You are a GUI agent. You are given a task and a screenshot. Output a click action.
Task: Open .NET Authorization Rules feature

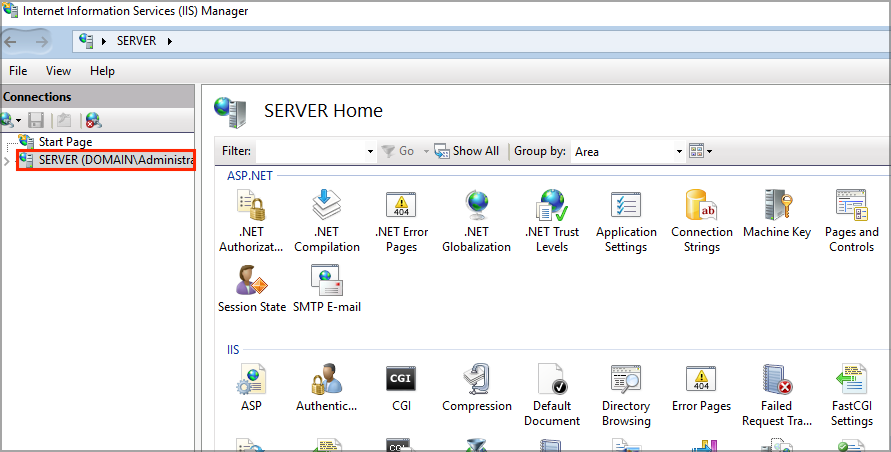251,221
